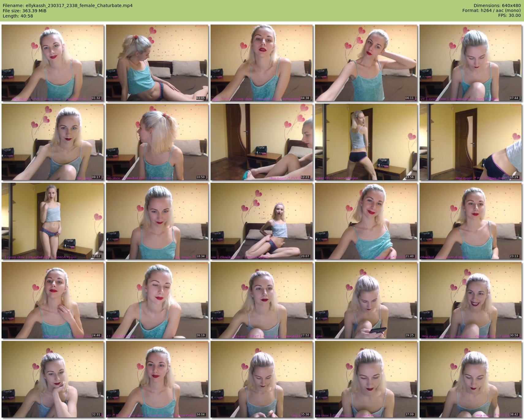The height and width of the screenshot is (420, 524).
Task: Open the thumbnail stamped 01:32
Action: (x=53, y=63)
